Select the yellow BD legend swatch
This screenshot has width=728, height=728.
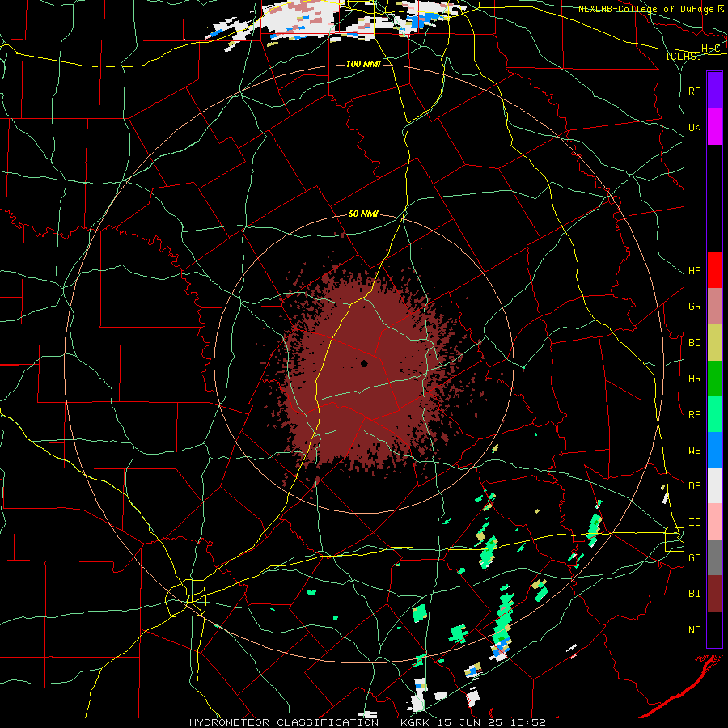(x=714, y=343)
